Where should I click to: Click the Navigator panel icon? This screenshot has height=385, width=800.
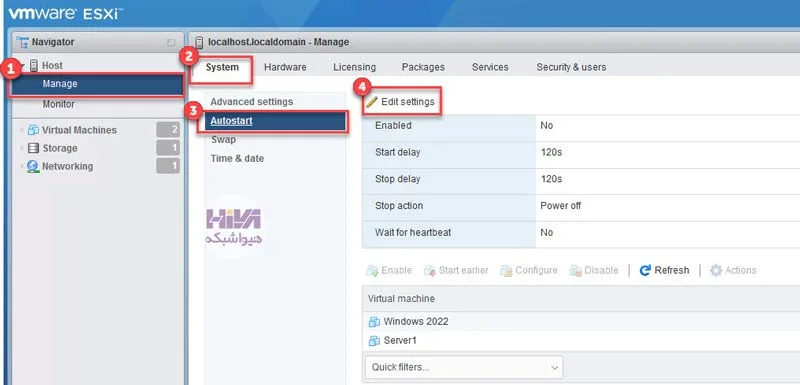pyautogui.click(x=22, y=42)
